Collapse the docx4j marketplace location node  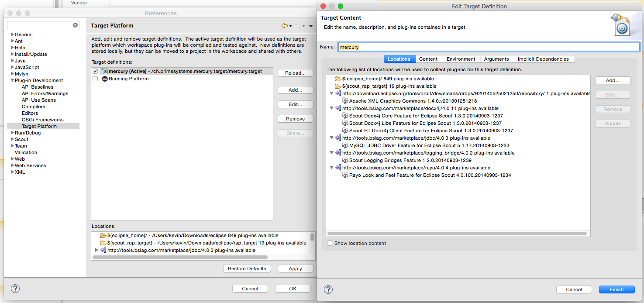(331, 108)
